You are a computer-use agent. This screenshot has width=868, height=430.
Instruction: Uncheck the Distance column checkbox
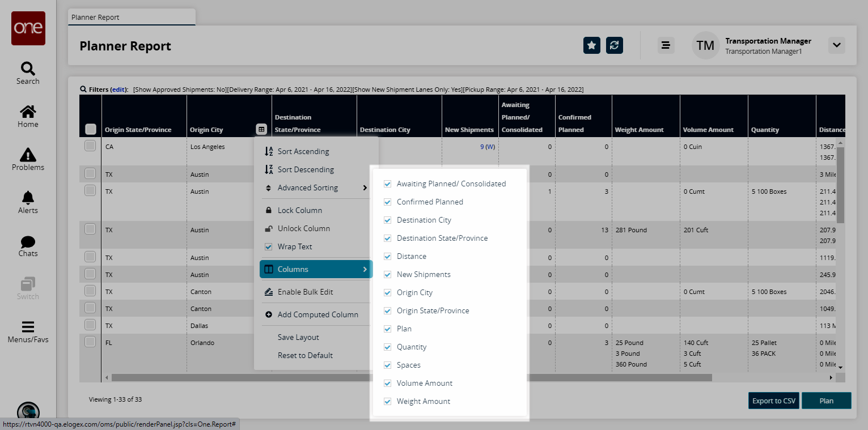coord(388,257)
